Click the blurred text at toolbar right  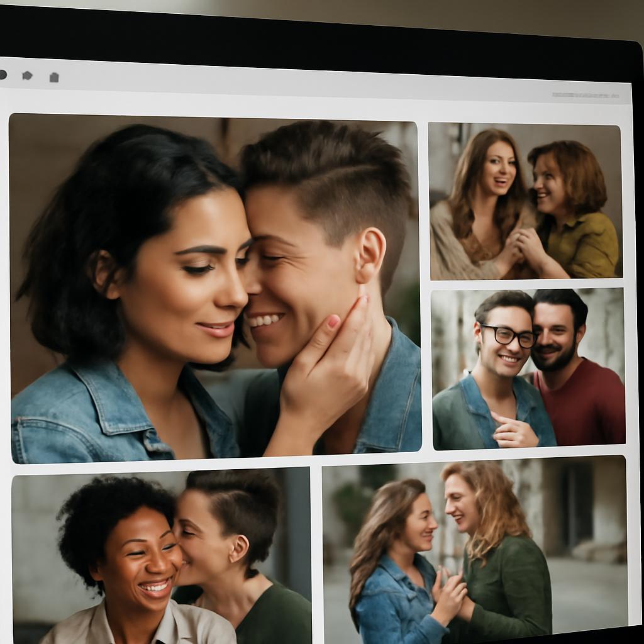585,96
